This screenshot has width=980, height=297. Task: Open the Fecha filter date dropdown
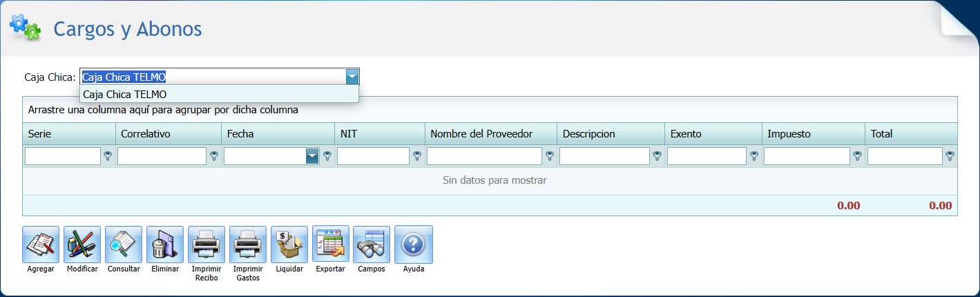pyautogui.click(x=312, y=157)
